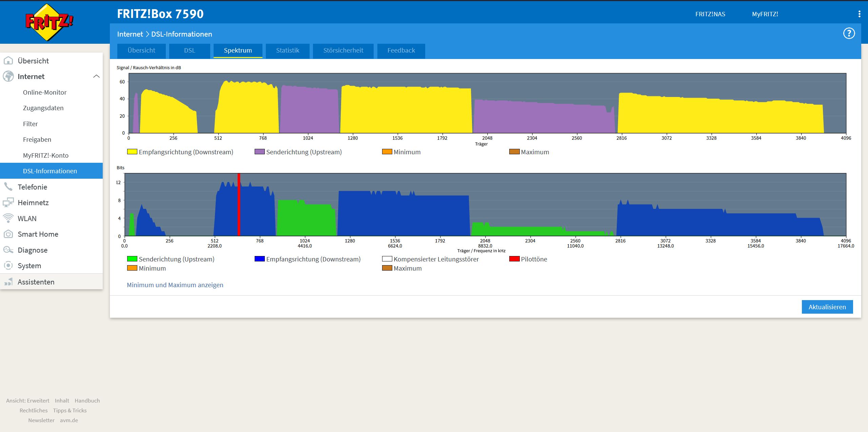This screenshot has height=432, width=868.
Task: Click the Ansicht: Erweitert footer link
Action: click(x=27, y=401)
